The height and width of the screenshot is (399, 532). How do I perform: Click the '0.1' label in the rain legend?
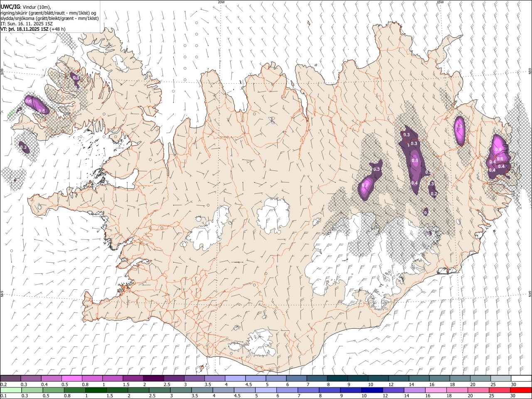pyautogui.click(x=3, y=396)
